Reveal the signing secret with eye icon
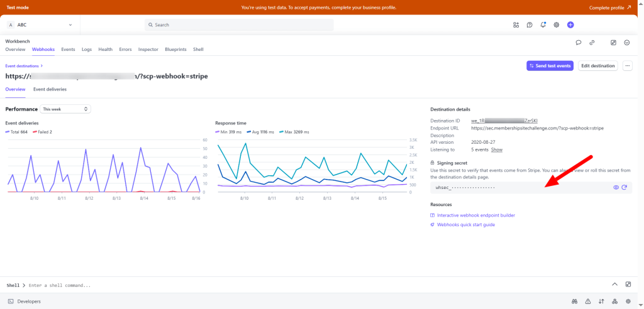Screen dimensions: 644x309 [616, 187]
